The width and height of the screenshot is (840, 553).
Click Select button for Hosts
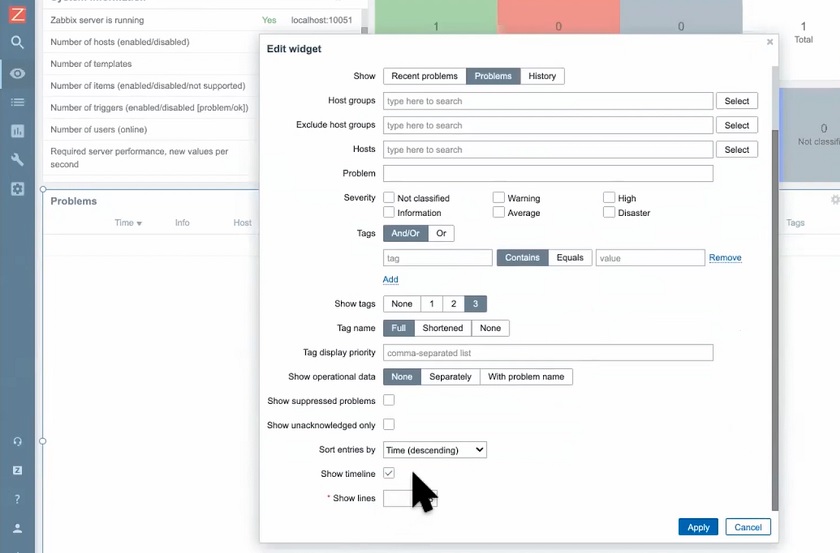click(x=737, y=150)
